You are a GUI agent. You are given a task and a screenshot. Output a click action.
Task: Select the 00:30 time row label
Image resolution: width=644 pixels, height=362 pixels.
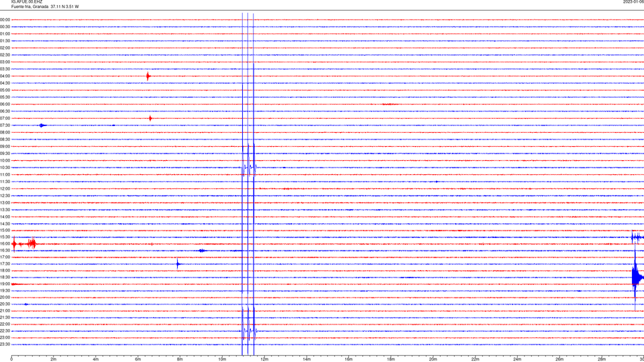(5, 27)
